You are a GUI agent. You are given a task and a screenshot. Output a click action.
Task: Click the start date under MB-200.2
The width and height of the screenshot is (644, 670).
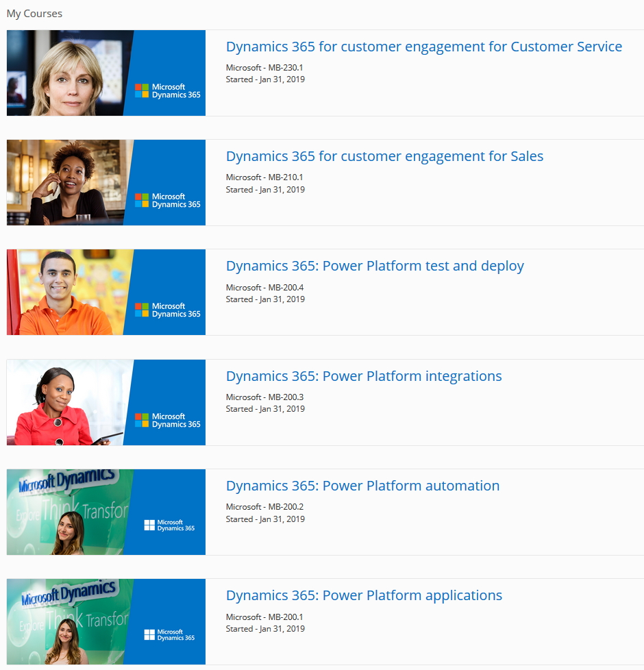(x=265, y=519)
